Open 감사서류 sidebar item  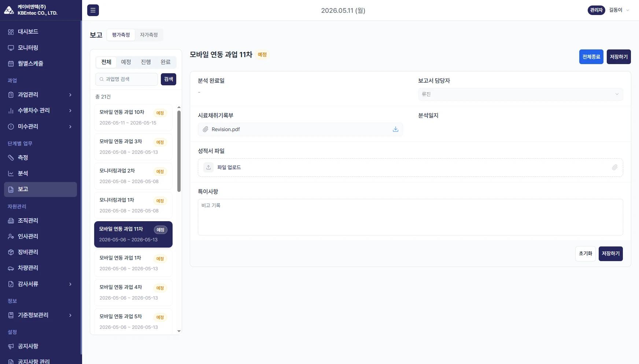[40, 284]
